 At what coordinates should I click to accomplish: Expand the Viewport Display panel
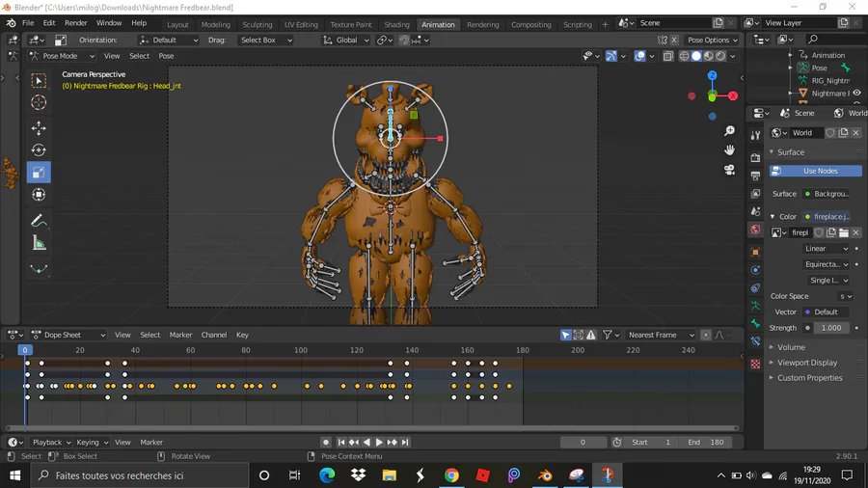(x=806, y=363)
